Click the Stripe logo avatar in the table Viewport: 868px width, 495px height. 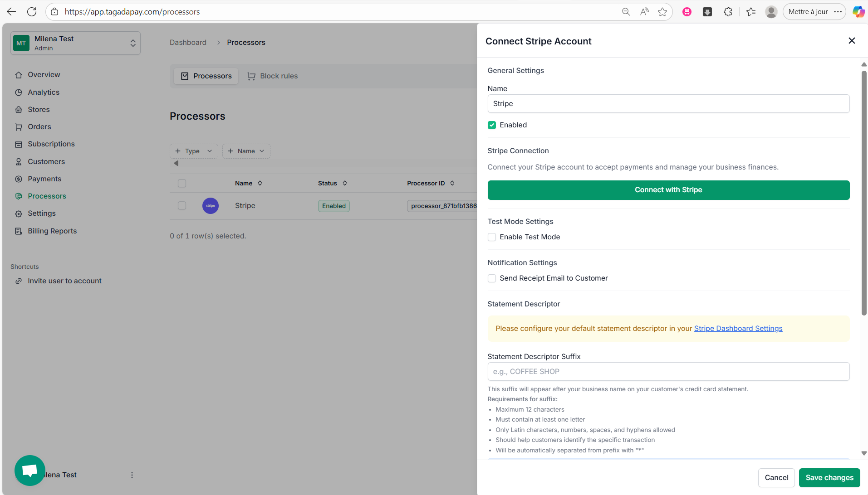211,206
